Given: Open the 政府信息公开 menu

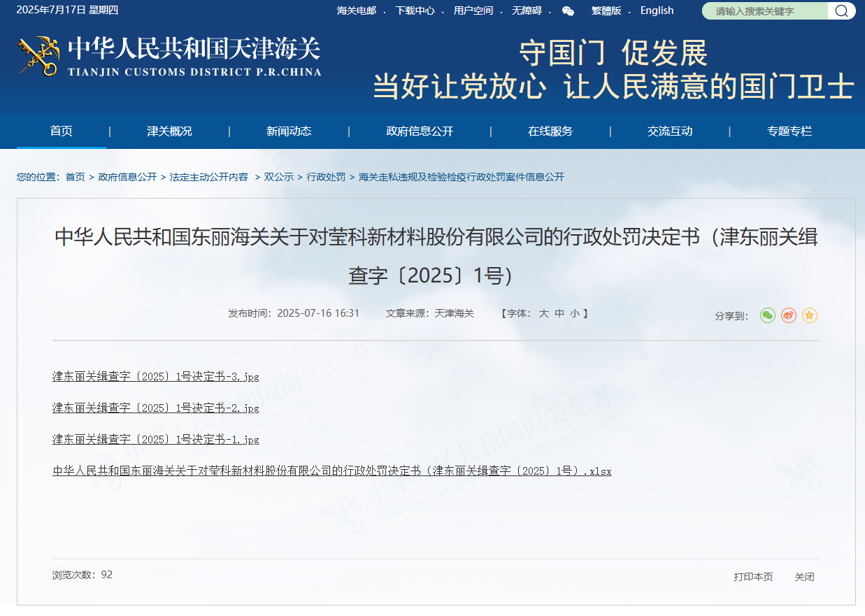Looking at the screenshot, I should (x=420, y=131).
